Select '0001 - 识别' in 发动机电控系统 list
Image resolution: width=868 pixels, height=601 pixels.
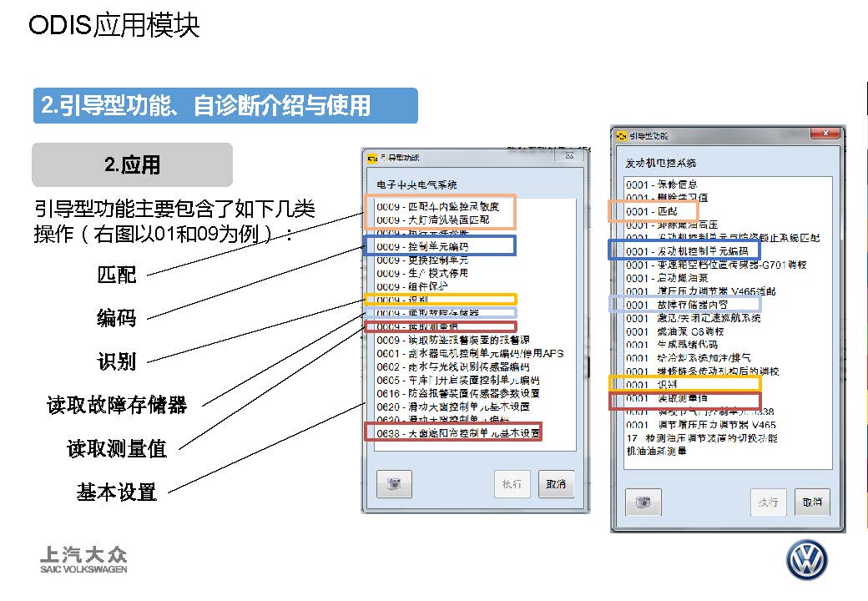(x=652, y=385)
